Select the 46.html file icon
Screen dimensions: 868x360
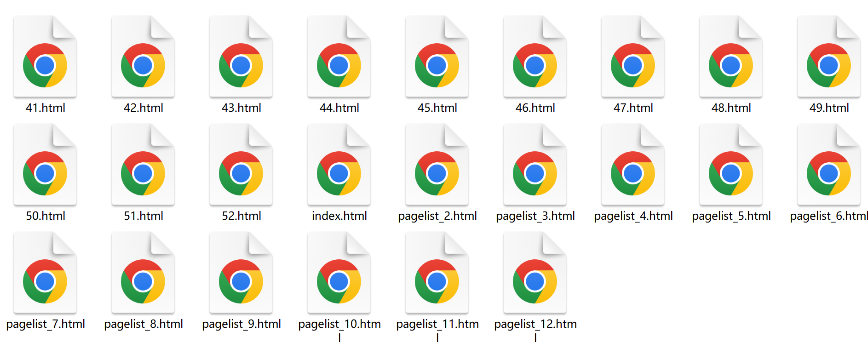(535, 57)
